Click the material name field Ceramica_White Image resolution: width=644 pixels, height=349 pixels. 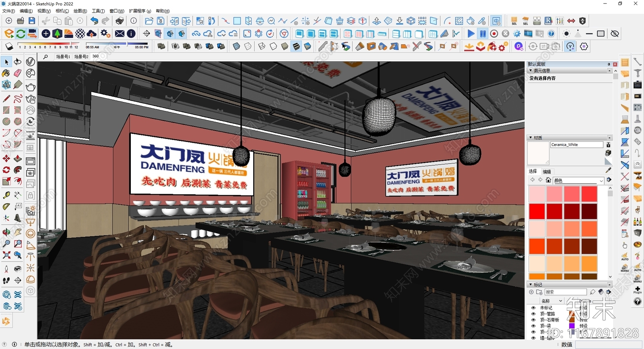coord(577,145)
